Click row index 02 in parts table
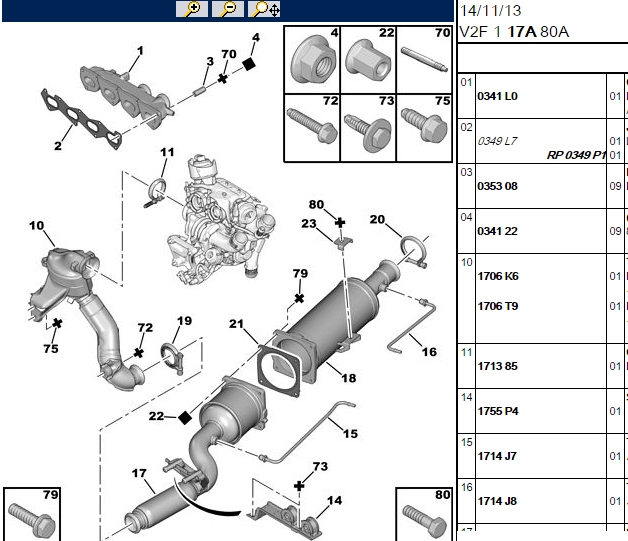The image size is (628, 541). pos(466,127)
